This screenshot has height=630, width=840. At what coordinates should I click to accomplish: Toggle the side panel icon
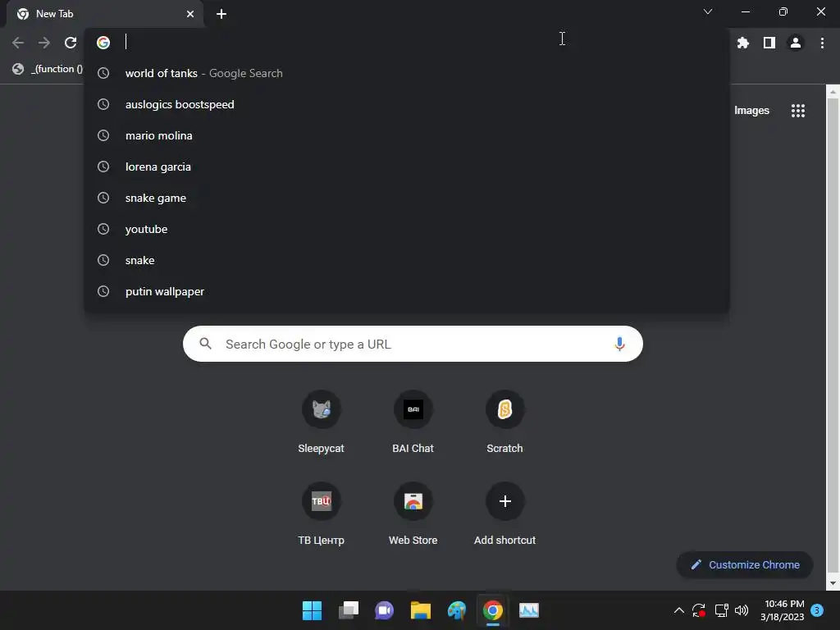click(769, 43)
